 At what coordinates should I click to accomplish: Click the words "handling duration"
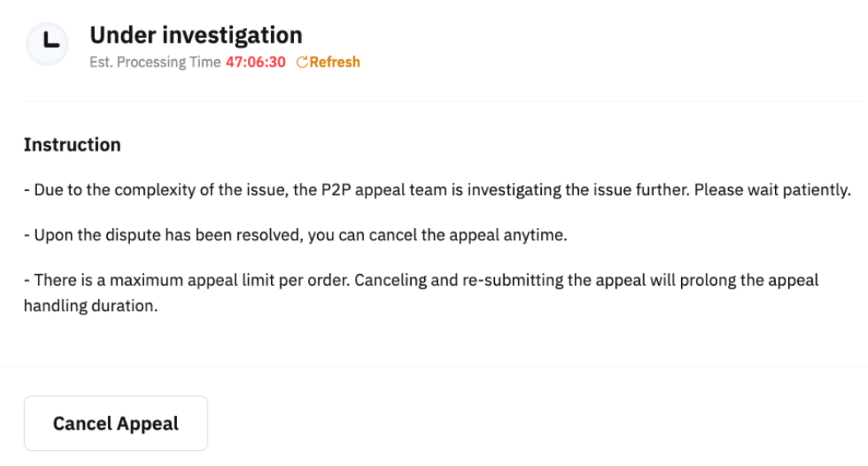[91, 305]
